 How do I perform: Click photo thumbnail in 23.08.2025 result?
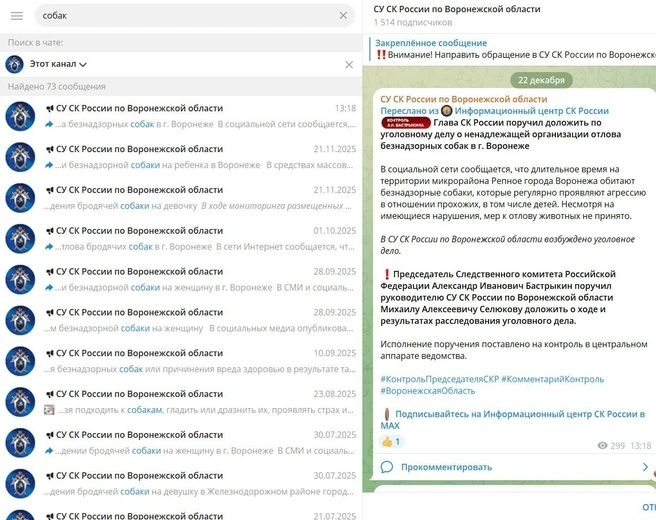(x=49, y=410)
